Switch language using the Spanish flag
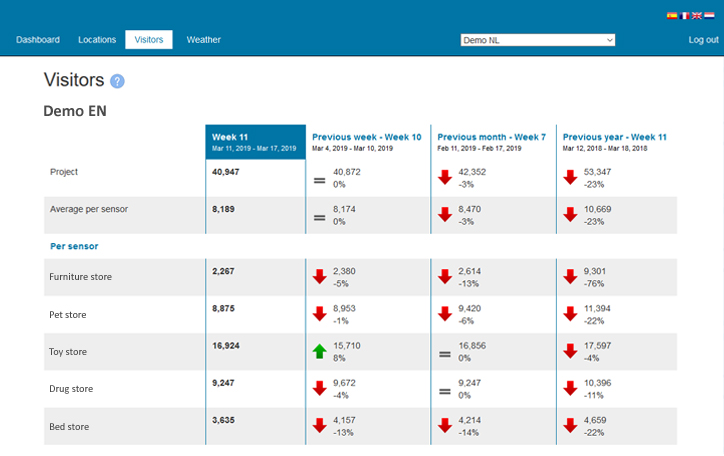 tap(672, 16)
